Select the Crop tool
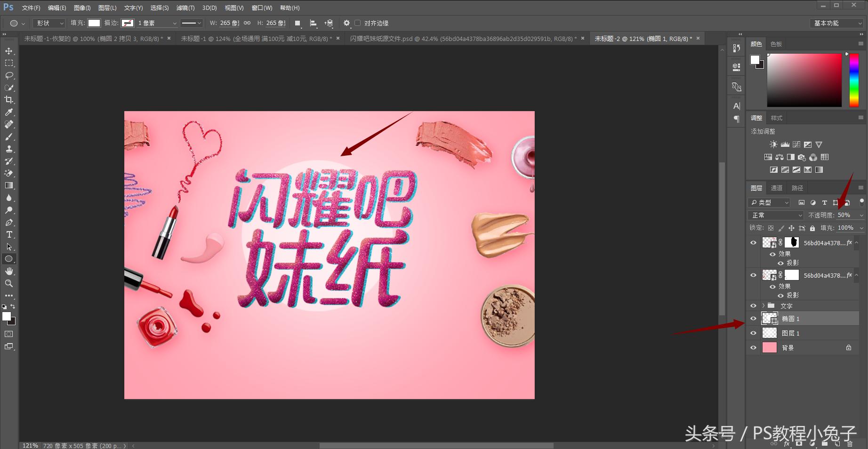The image size is (868, 449). coord(9,100)
